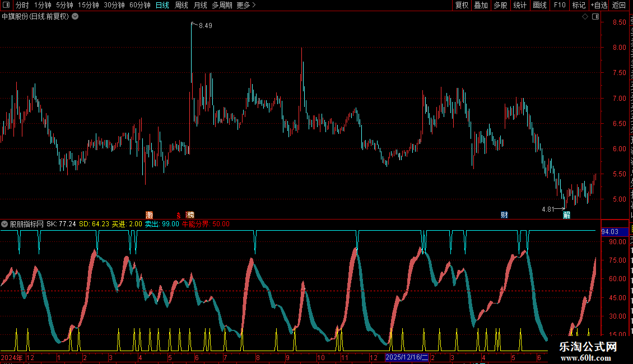Select the 日线 daily period
The width and height of the screenshot is (633, 364).
[x=162, y=5]
